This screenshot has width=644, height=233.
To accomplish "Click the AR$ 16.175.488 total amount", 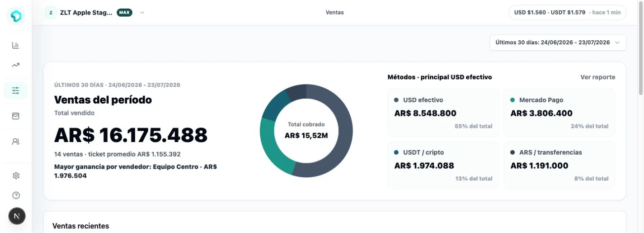I will tap(131, 135).
